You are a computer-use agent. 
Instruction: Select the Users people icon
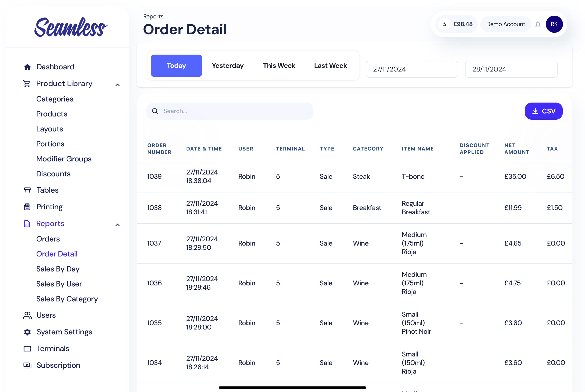tap(27, 315)
